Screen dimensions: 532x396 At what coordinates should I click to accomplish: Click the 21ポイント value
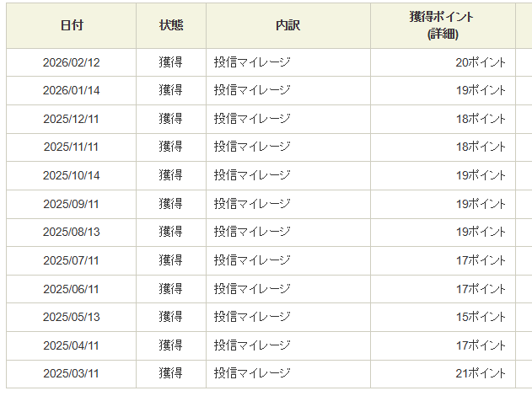coord(481,373)
